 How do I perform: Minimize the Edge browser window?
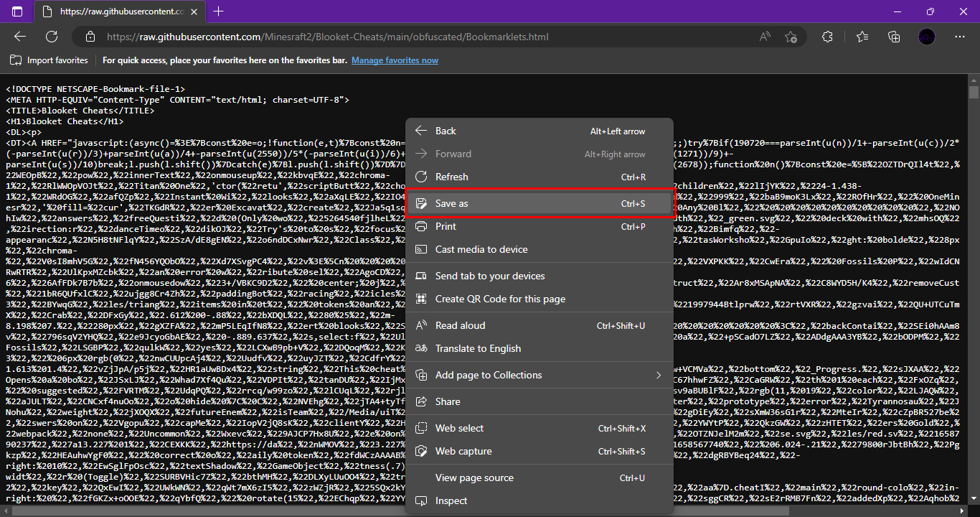tap(897, 11)
